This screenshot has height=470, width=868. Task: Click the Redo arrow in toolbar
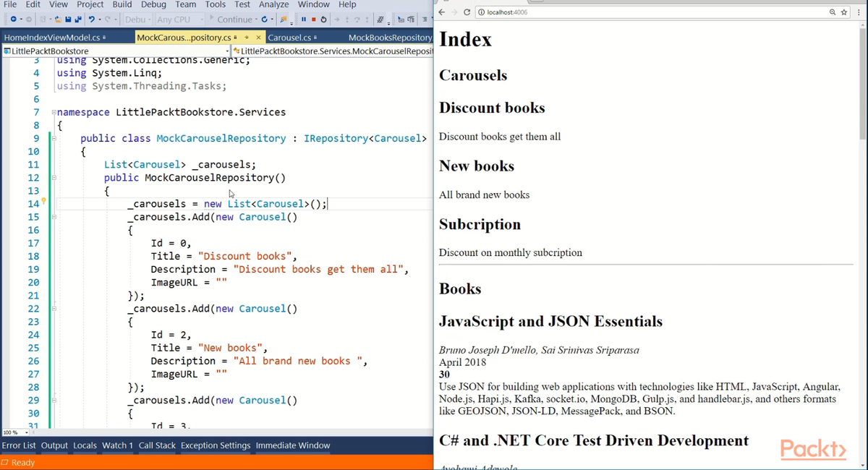[x=107, y=20]
